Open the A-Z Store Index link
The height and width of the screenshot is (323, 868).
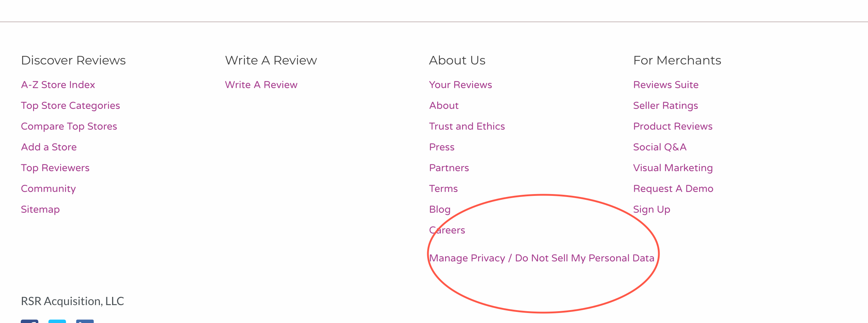pyautogui.click(x=58, y=85)
